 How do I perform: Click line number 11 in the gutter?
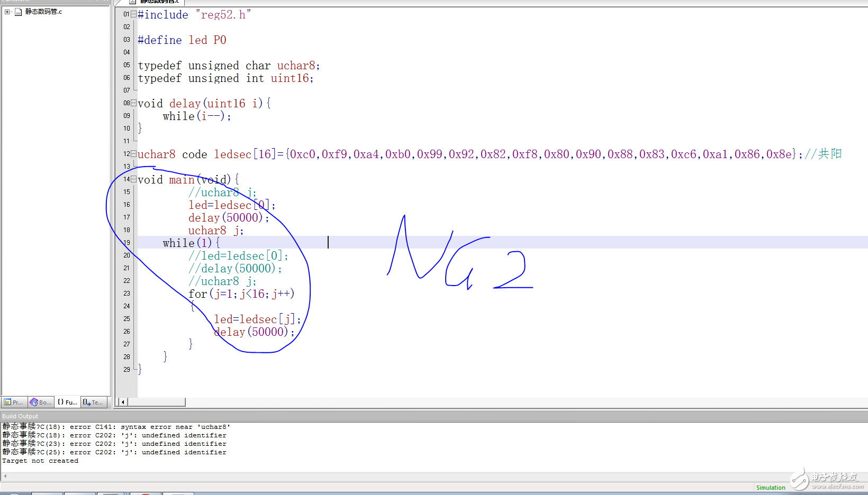coord(126,141)
